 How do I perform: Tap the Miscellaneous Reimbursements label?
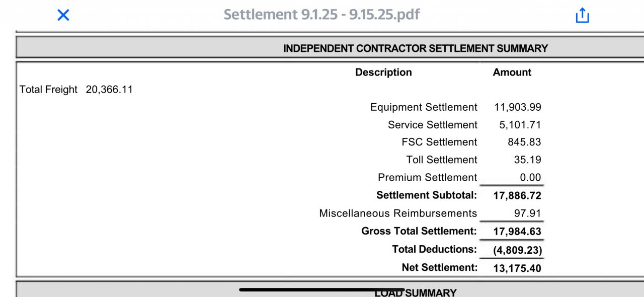(x=398, y=213)
